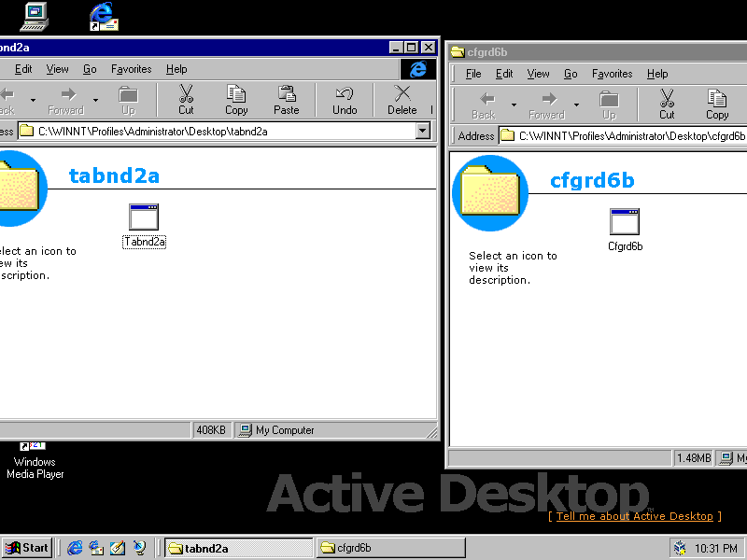Follow the Tell me about Active Desktop link
The width and height of the screenshot is (747, 560).
635,516
